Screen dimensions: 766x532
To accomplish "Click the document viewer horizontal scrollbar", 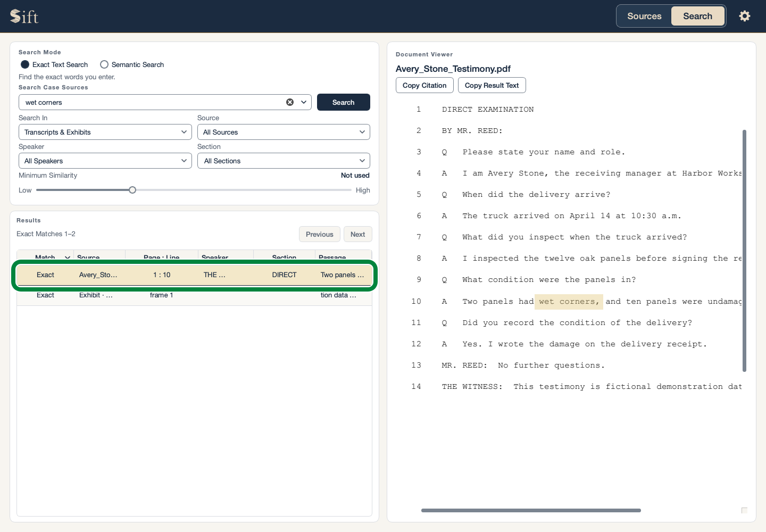I will (531, 510).
